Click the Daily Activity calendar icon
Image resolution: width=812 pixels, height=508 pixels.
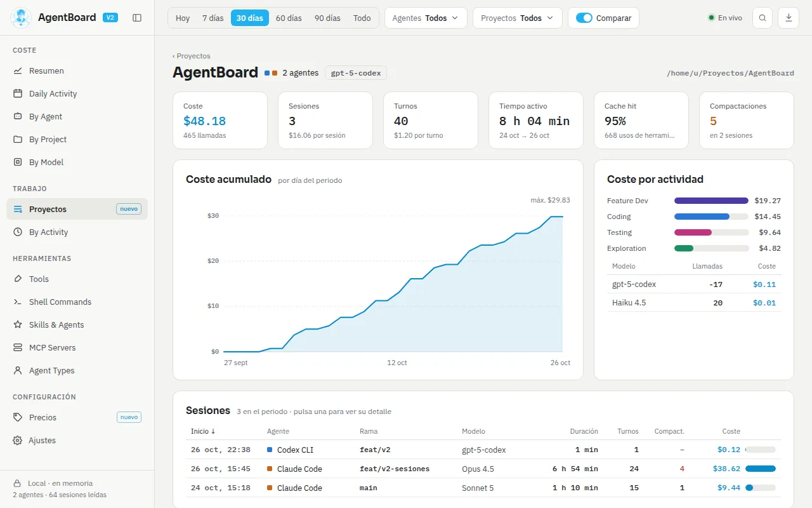(18, 94)
